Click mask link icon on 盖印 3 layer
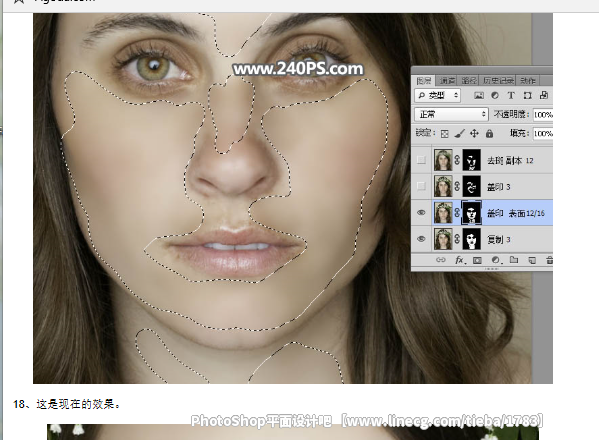Viewport: 599px width, 440px height. coord(457,186)
